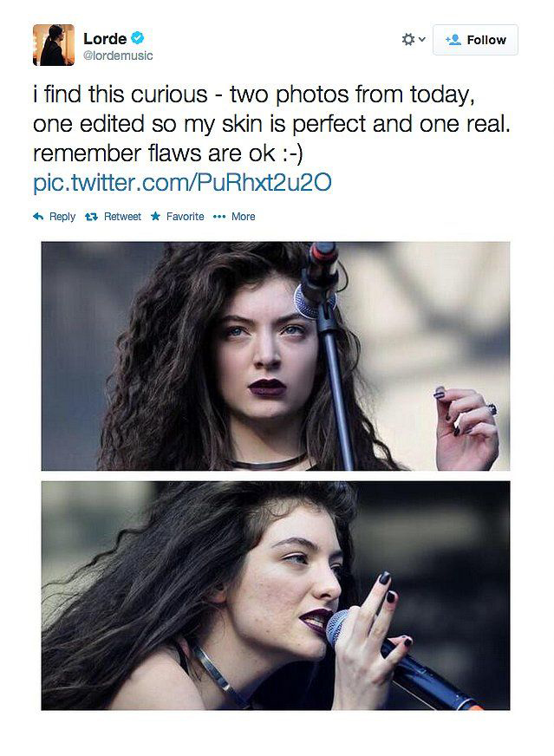Click the reply arrow icon

pyautogui.click(x=38, y=217)
